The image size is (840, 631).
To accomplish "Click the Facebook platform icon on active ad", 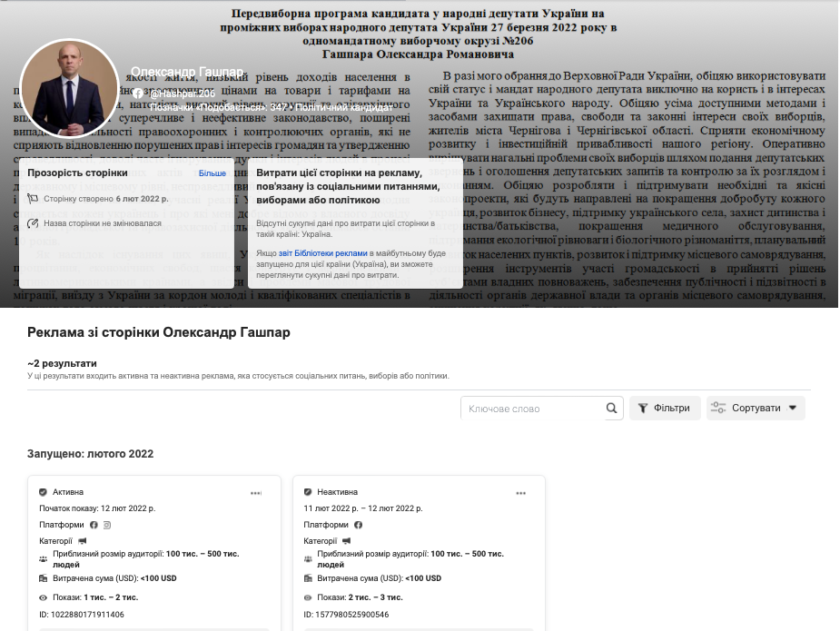I will click(94, 525).
